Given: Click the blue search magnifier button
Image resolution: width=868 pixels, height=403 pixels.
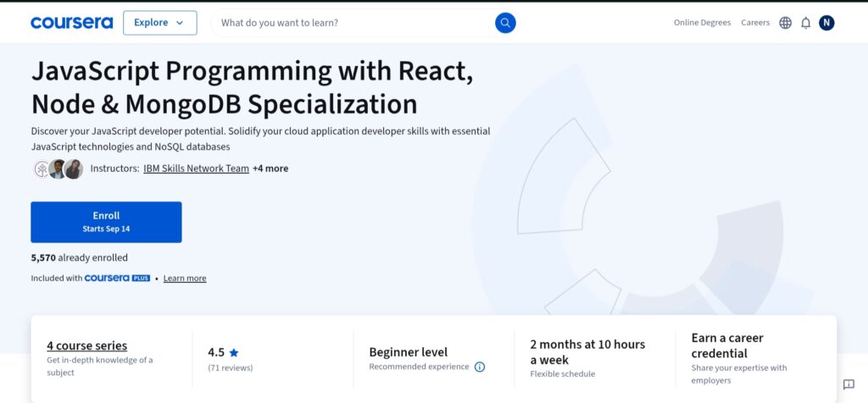Looking at the screenshot, I should pyautogui.click(x=505, y=23).
